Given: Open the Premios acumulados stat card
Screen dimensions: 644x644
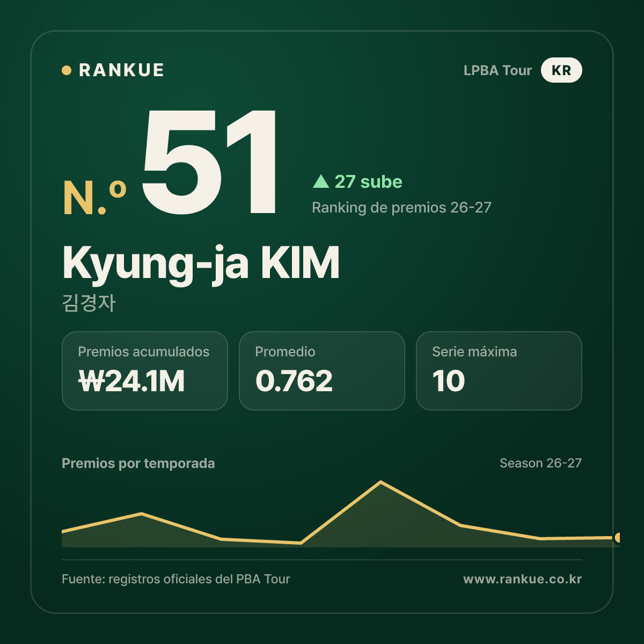Looking at the screenshot, I should [x=145, y=371].
